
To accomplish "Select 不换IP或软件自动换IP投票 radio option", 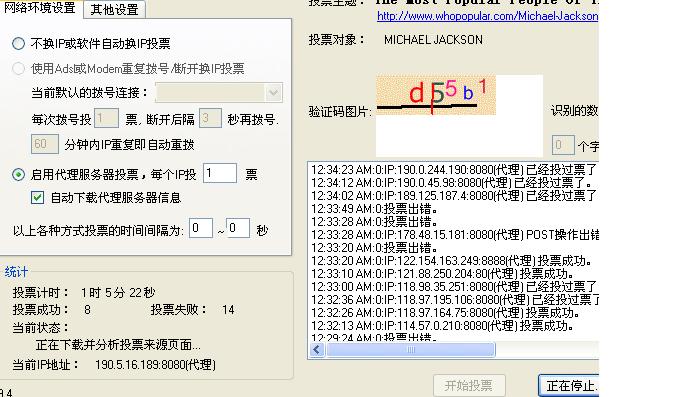I will click(18, 44).
